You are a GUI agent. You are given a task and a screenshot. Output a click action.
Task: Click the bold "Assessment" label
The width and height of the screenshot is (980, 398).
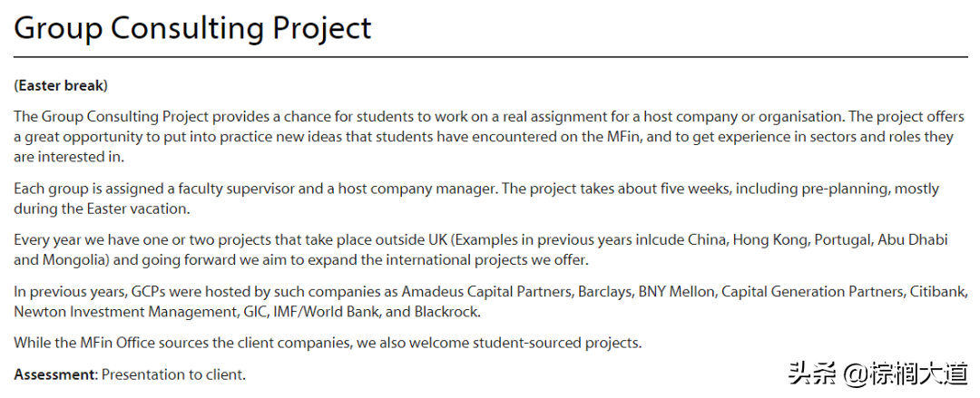[x=54, y=374]
